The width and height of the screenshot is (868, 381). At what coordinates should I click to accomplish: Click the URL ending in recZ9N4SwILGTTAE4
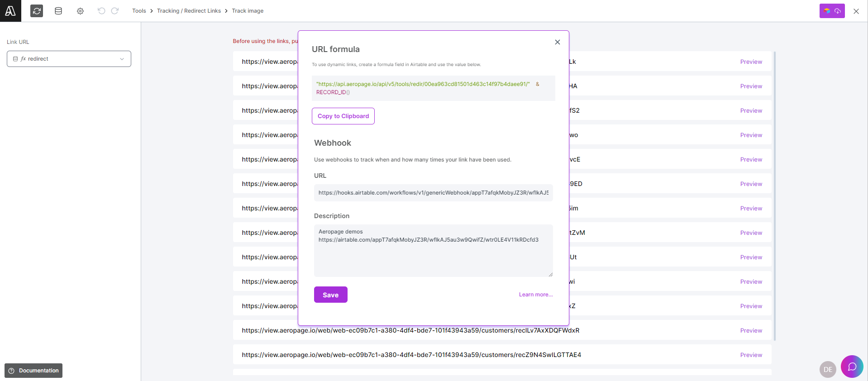pyautogui.click(x=411, y=355)
